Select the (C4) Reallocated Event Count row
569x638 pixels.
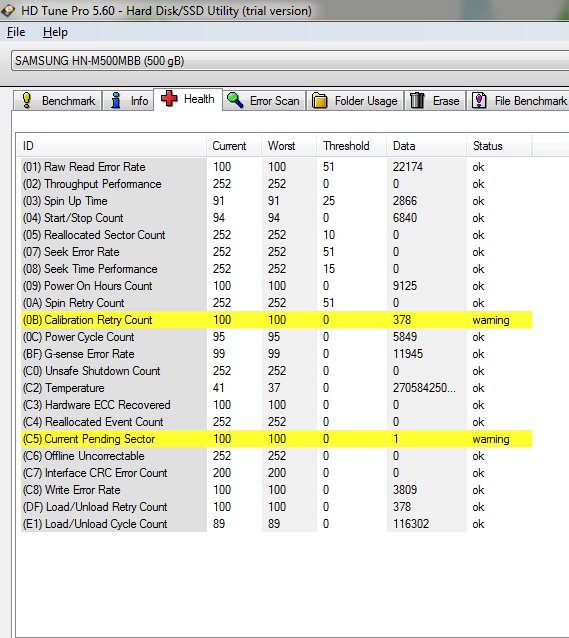tap(276, 422)
